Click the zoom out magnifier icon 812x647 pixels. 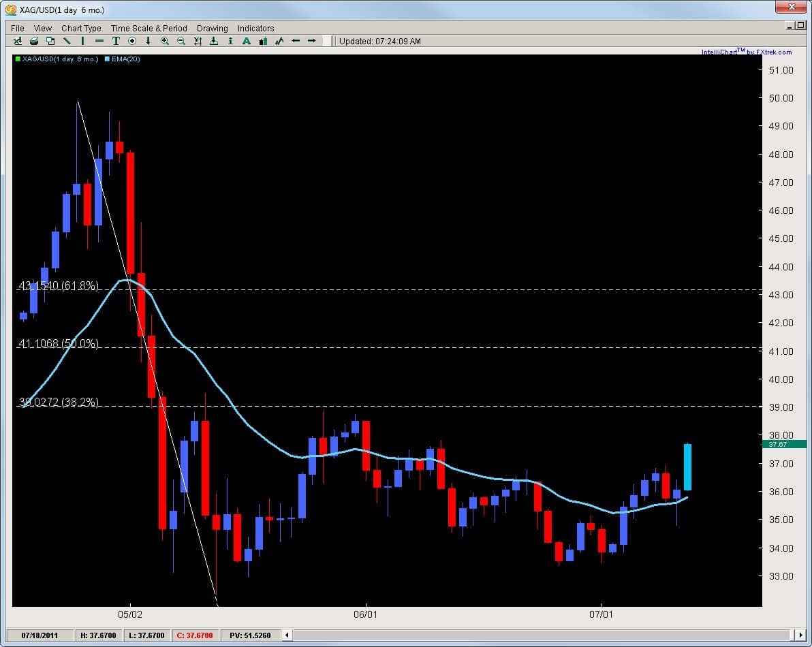181,41
